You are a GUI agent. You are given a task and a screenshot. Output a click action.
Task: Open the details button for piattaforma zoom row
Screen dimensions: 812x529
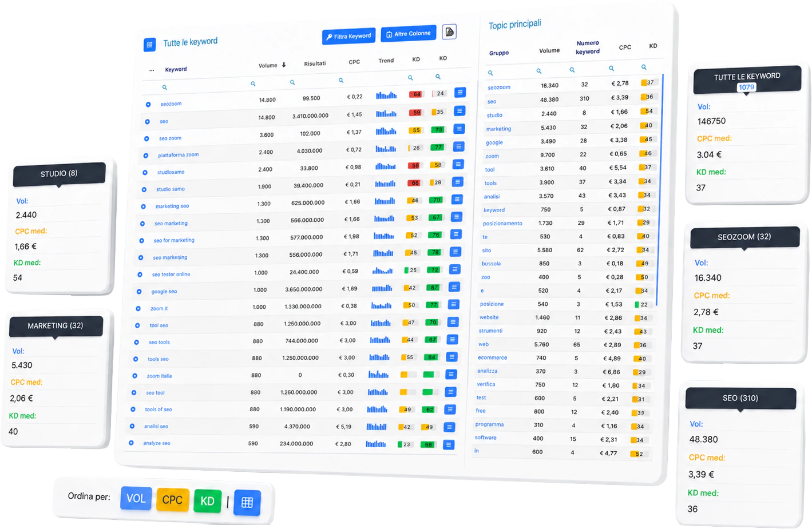coord(458,147)
